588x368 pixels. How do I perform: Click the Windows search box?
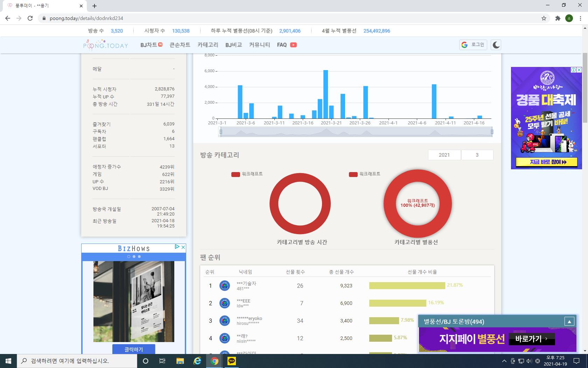77,361
